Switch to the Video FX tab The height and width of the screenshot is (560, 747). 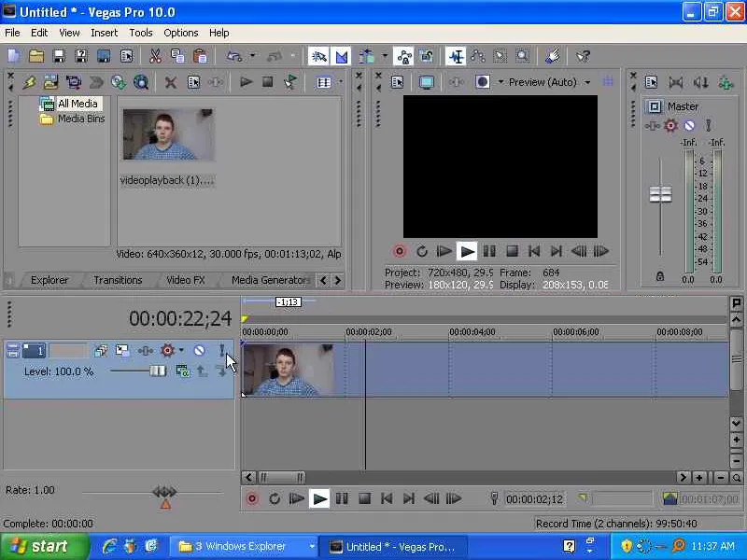click(x=185, y=280)
